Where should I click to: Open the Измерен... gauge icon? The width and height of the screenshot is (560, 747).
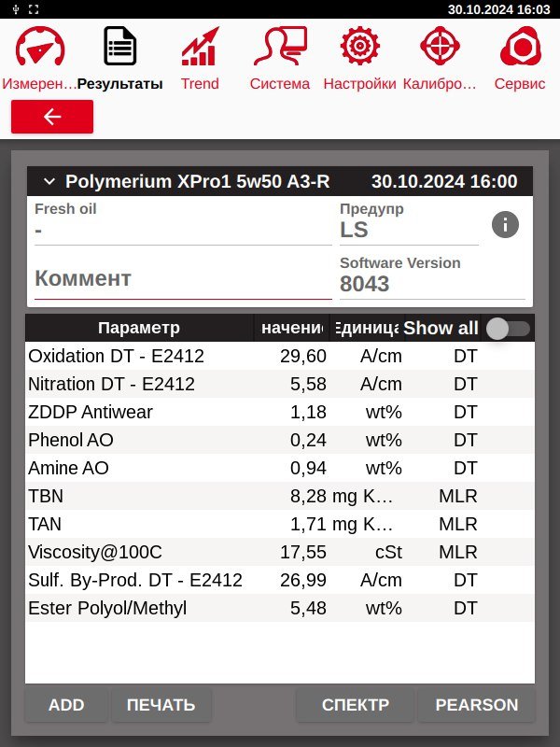click(40, 46)
